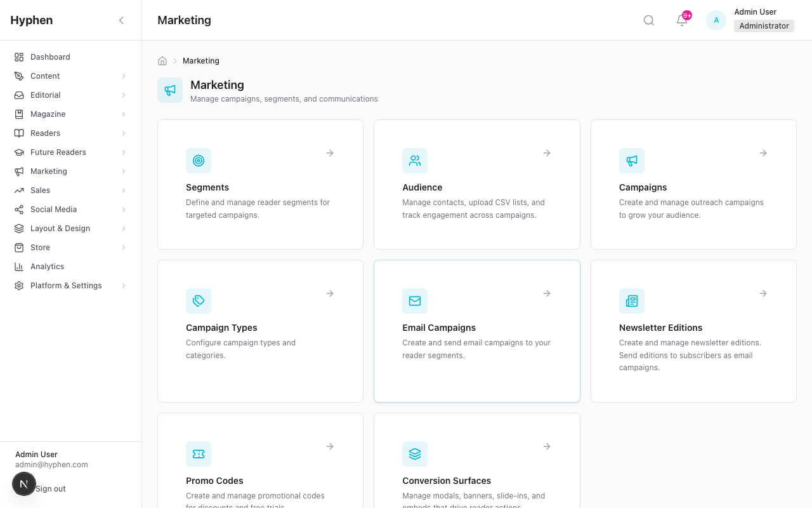Open the Editorial section
The height and width of the screenshot is (508, 812).
pos(46,95)
